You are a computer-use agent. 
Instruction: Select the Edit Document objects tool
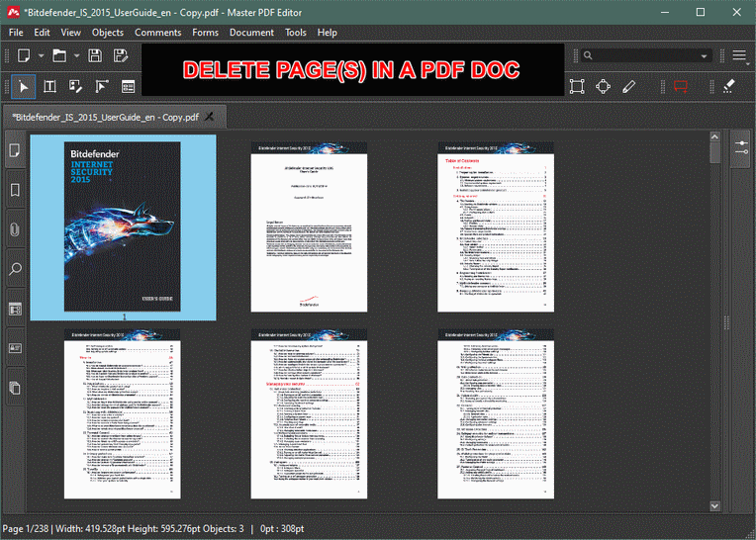point(75,87)
